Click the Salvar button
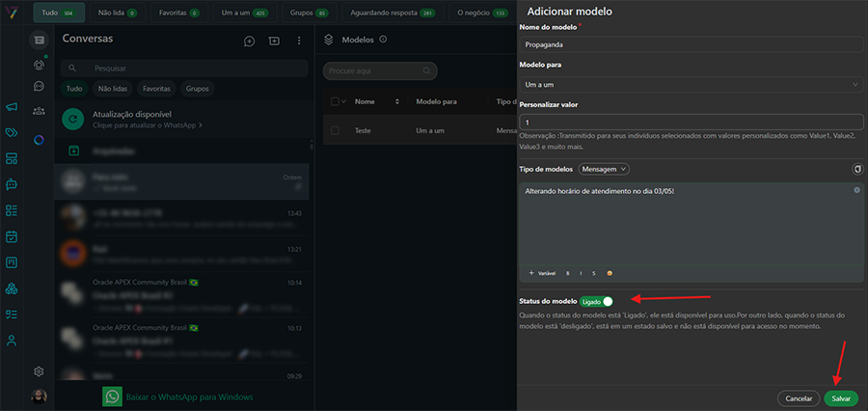The image size is (868, 411). [841, 397]
